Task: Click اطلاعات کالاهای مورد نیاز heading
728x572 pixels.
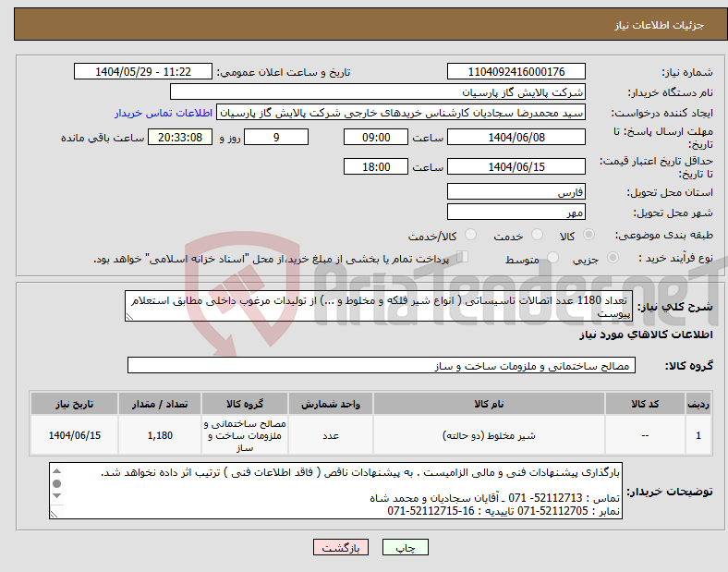Action: [646, 335]
